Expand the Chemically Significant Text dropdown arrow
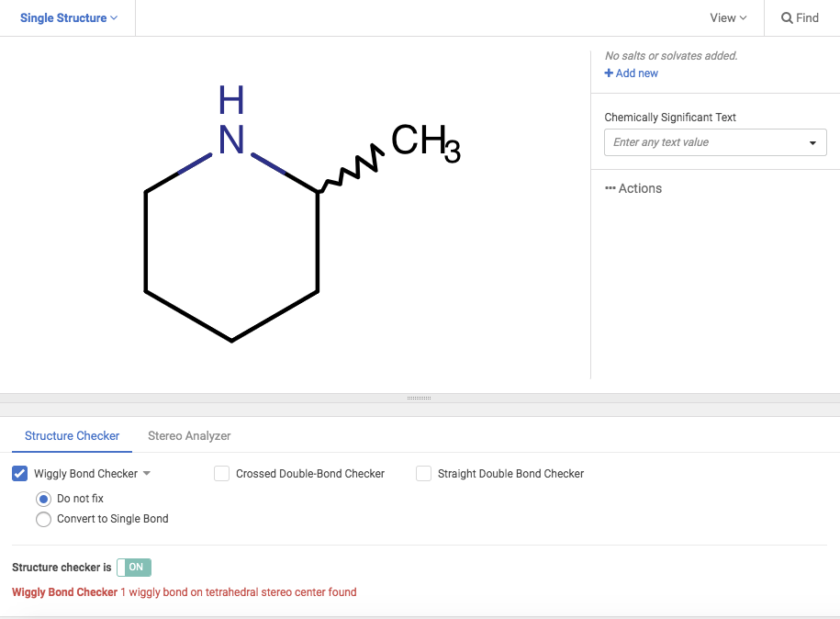840x619 pixels. 812,143
